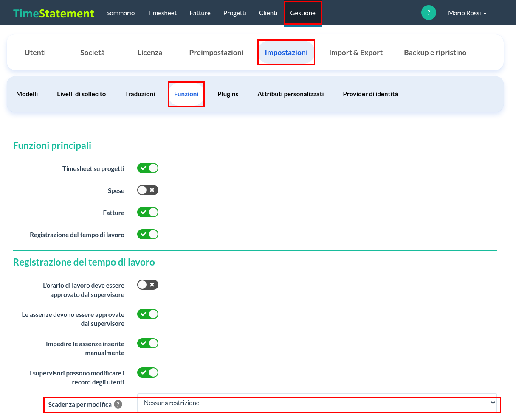
Task: Toggle absences approved by supervisor switch
Action: [148, 314]
